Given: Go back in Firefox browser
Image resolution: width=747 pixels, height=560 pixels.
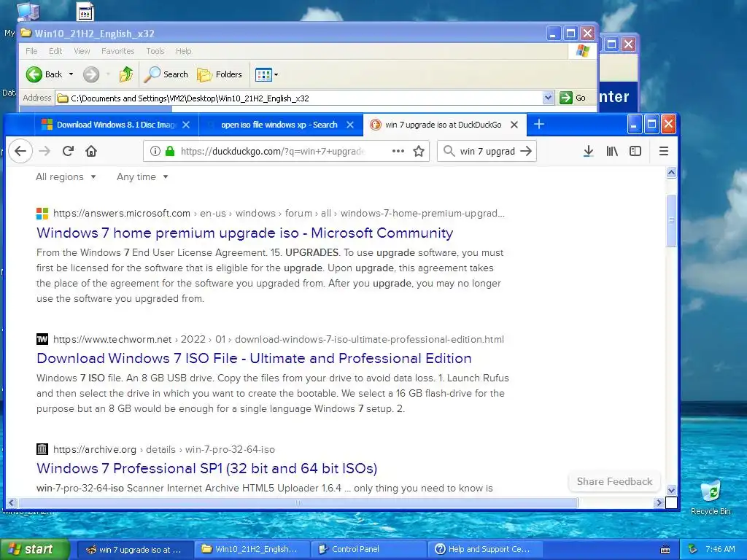Looking at the screenshot, I should 20,152.
